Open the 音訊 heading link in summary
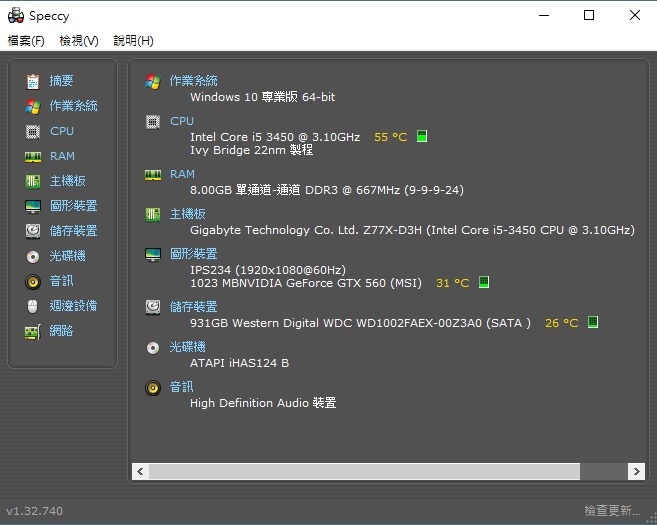The image size is (657, 525). point(181,386)
